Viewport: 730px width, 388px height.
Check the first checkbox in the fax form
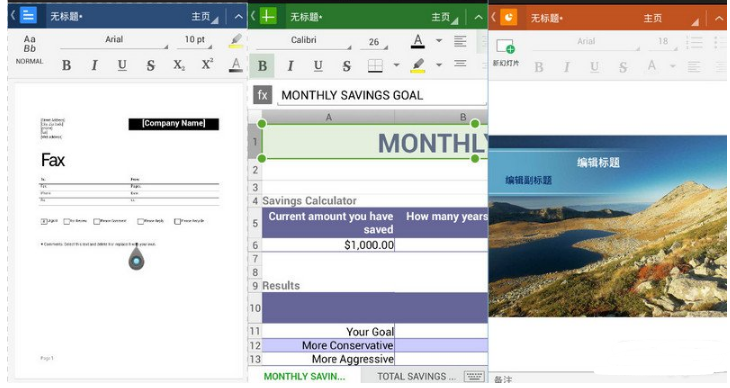coord(44,221)
